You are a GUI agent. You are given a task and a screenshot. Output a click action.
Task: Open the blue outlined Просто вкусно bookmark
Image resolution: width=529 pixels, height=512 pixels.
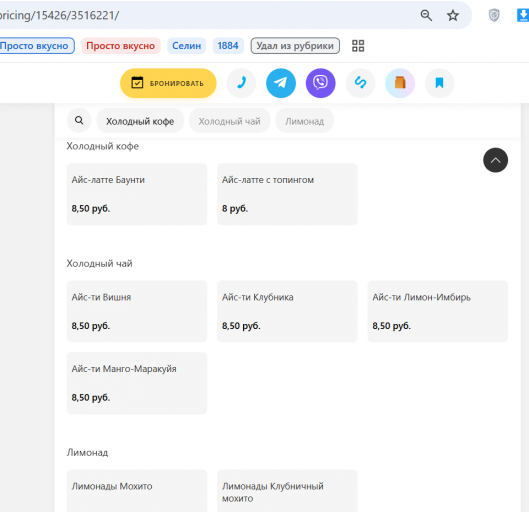[36, 46]
